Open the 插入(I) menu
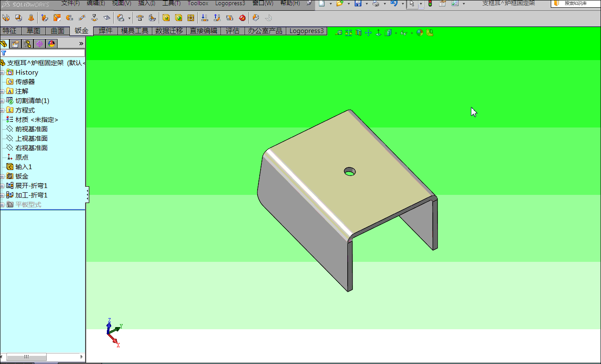The image size is (601, 364). [x=147, y=3]
